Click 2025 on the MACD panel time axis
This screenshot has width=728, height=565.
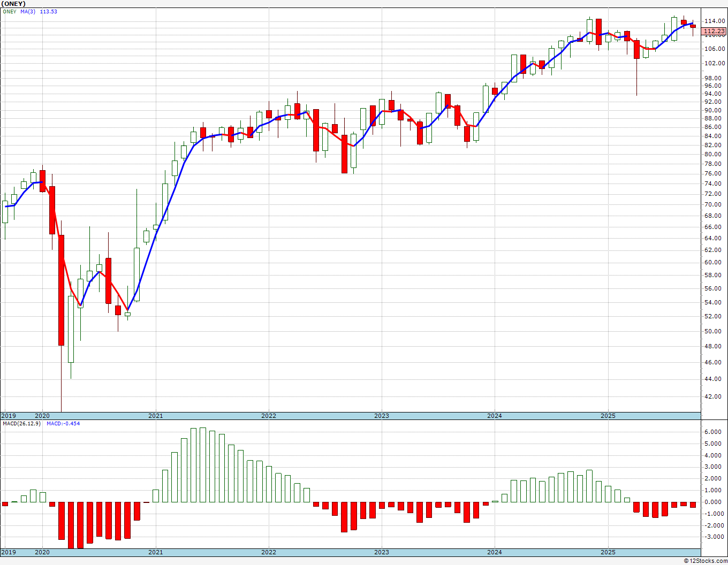(608, 552)
